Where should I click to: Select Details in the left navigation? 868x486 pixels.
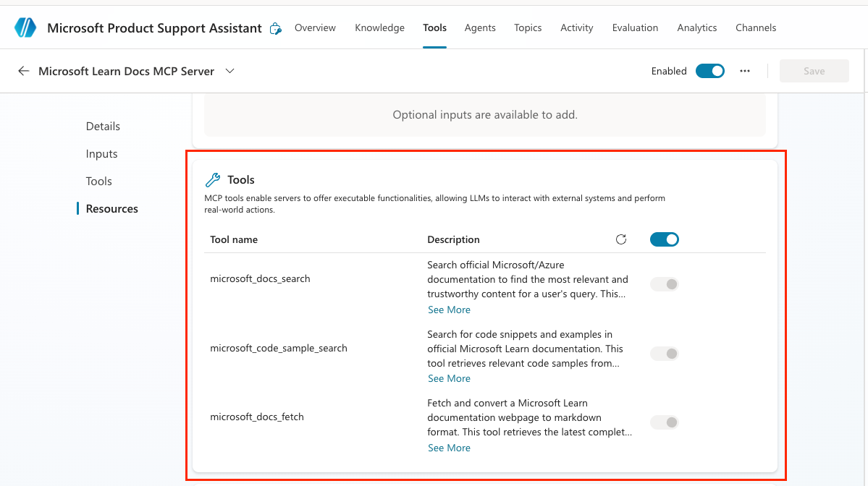[103, 126]
